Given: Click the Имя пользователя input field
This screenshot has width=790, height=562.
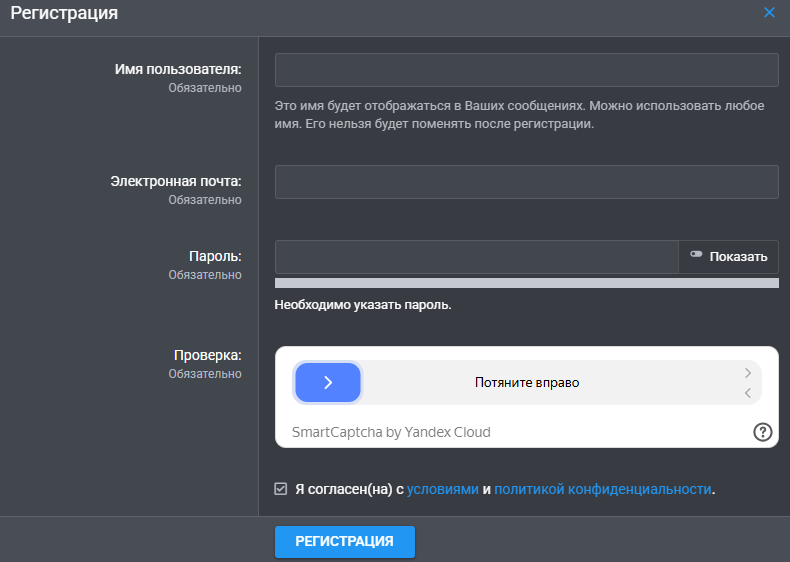Looking at the screenshot, I should [526, 70].
